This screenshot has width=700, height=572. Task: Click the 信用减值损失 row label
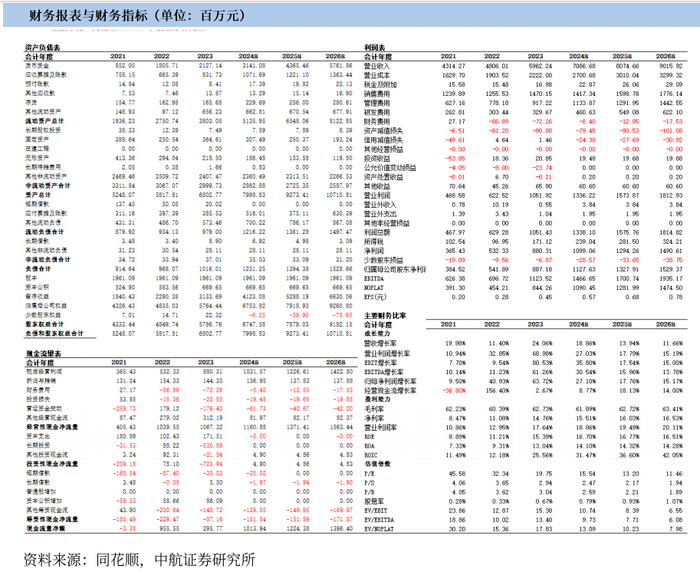pyautogui.click(x=383, y=140)
